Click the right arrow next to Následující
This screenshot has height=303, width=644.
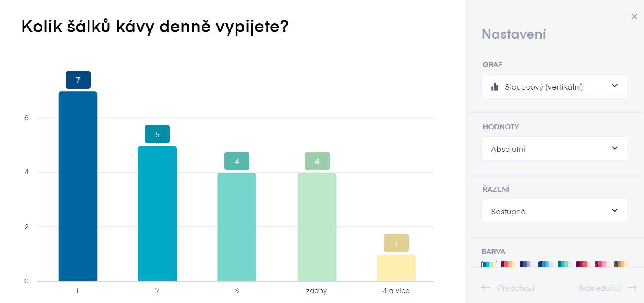pyautogui.click(x=633, y=288)
